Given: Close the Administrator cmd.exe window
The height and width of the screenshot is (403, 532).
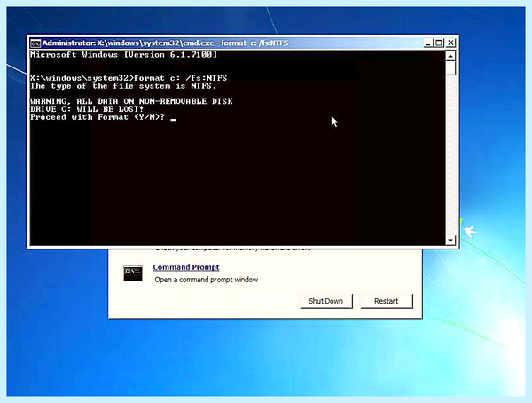Looking at the screenshot, I should tap(450, 43).
